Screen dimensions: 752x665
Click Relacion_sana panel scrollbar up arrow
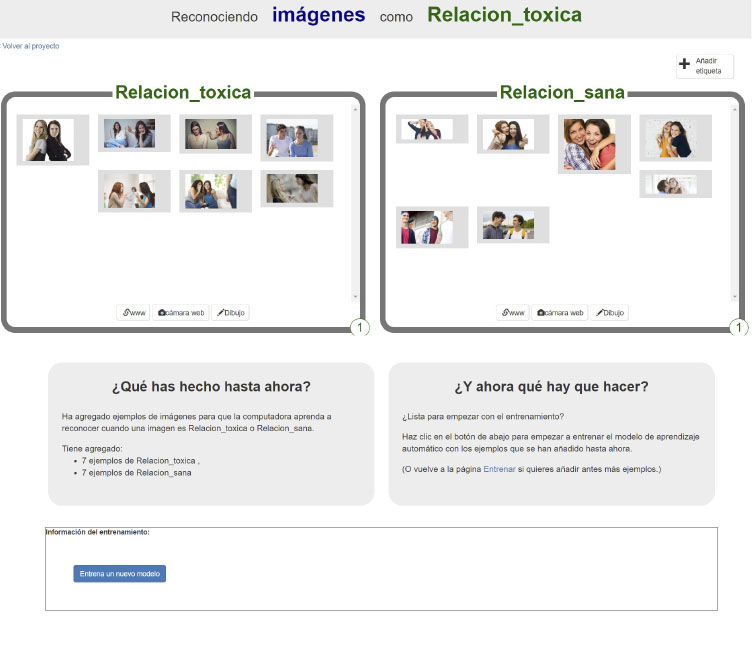(735, 109)
